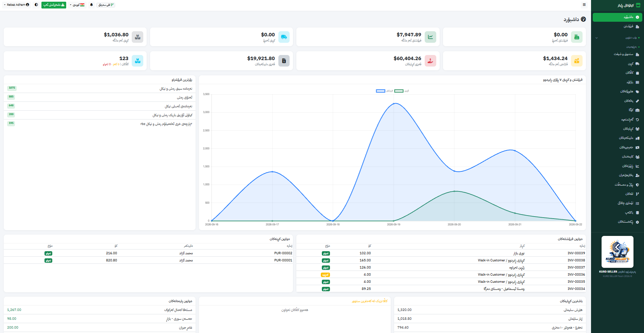Image resolution: width=644 pixels, height=333 pixels.
Task: Click the خەرجییەکان expenses icon
Action: tap(637, 147)
